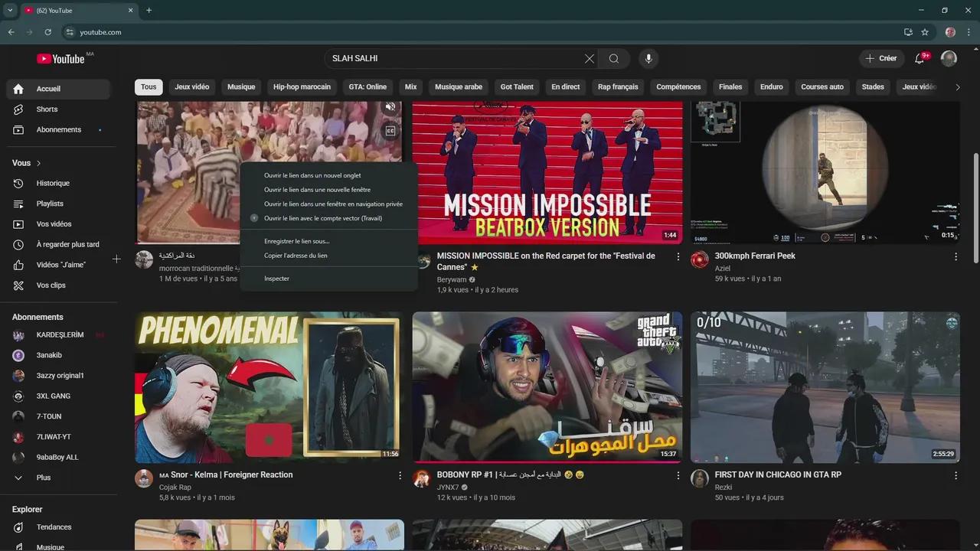Image resolution: width=980 pixels, height=551 pixels.
Task: Open the Cojak Rap channel link
Action: click(x=175, y=487)
